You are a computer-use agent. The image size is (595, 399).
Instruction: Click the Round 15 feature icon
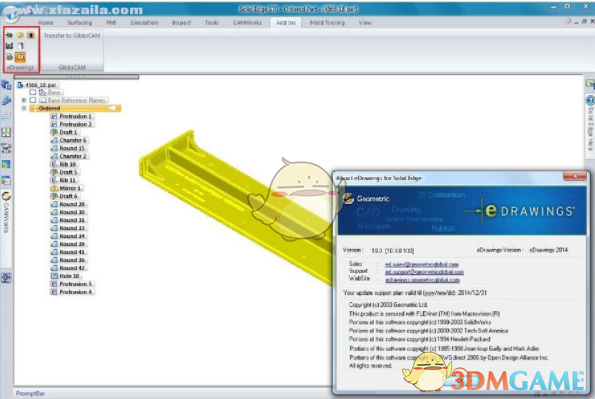pos(54,148)
